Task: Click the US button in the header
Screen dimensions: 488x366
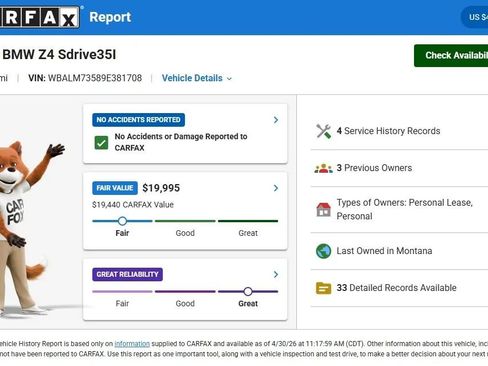Action: point(475,17)
